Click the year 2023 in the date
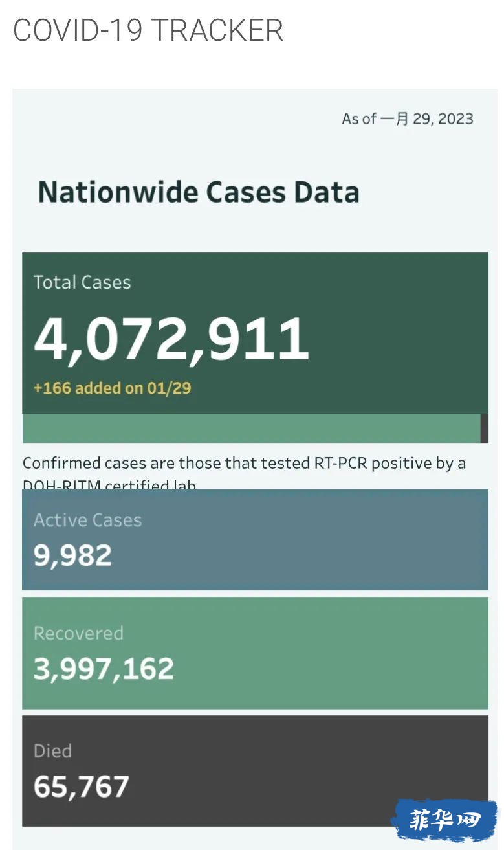Image resolution: width=504 pixels, height=850 pixels. point(455,119)
